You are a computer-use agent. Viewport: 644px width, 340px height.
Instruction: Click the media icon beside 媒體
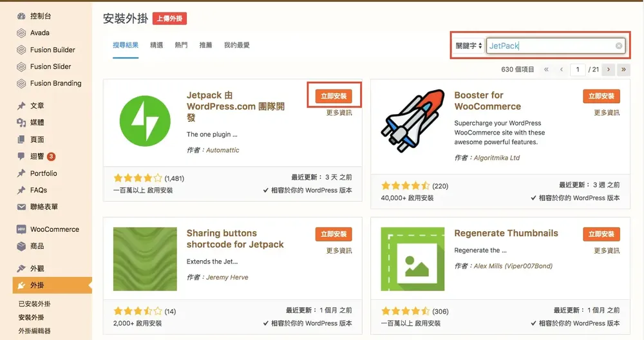21,123
